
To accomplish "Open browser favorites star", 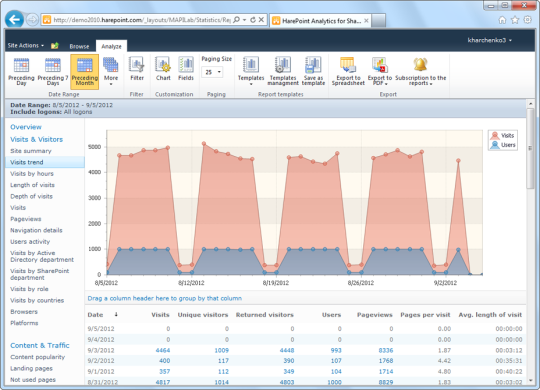I will coord(515,20).
